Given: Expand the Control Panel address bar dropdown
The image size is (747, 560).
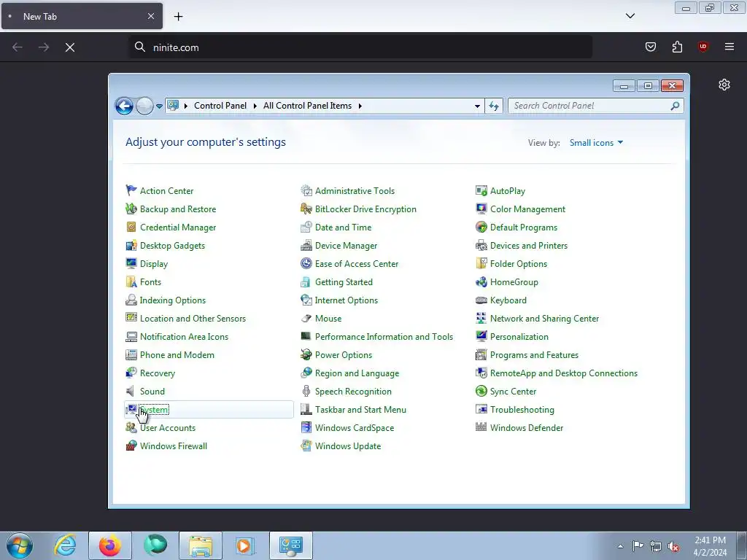Looking at the screenshot, I should point(477,106).
